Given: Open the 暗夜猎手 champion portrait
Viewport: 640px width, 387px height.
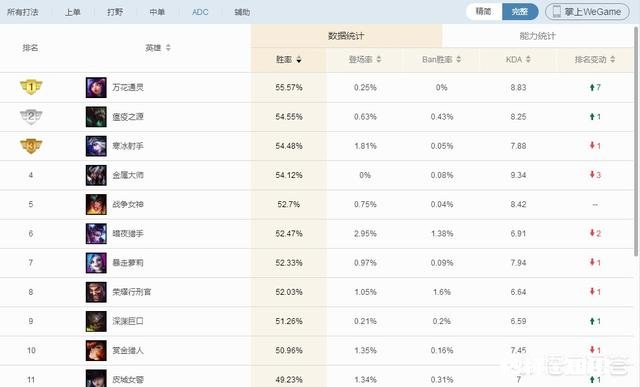Looking at the screenshot, I should [x=96, y=234].
